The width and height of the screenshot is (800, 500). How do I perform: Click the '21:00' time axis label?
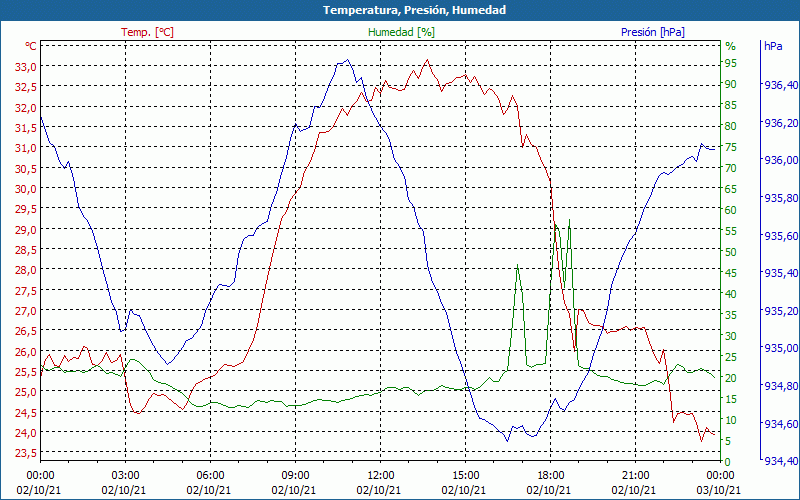(635, 476)
